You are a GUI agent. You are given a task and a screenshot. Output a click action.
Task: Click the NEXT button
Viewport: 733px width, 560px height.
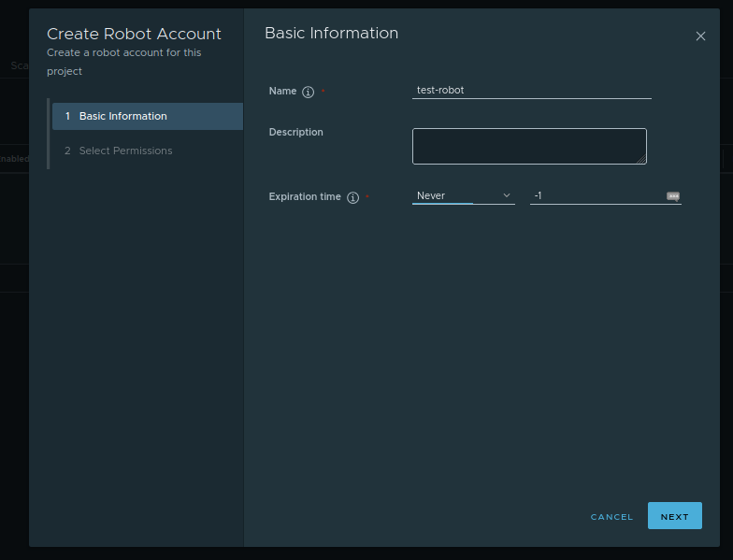(x=675, y=516)
